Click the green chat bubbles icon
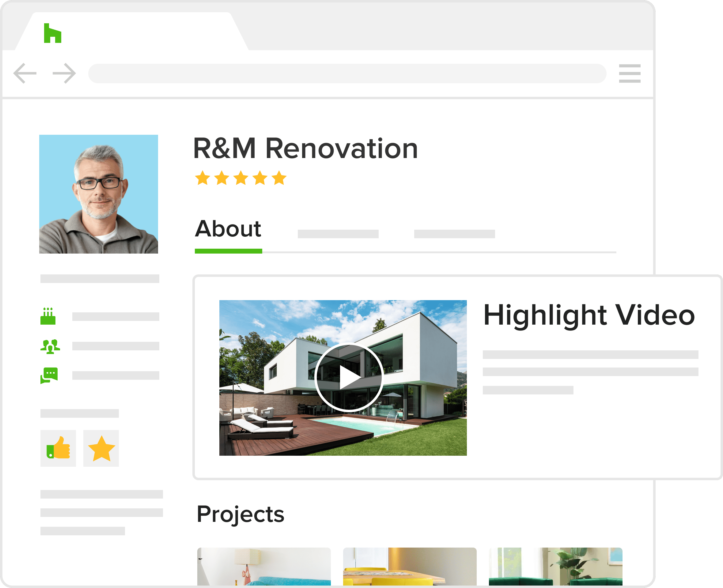This screenshot has width=723, height=588. (49, 375)
